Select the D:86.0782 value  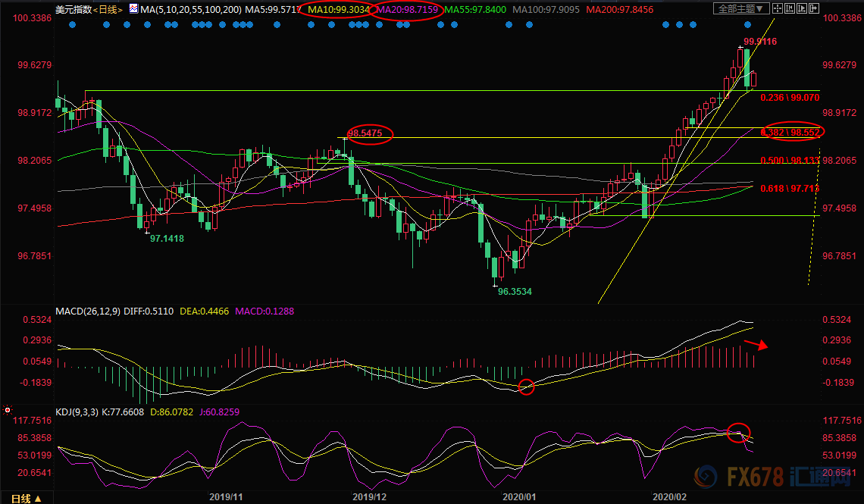click(172, 412)
